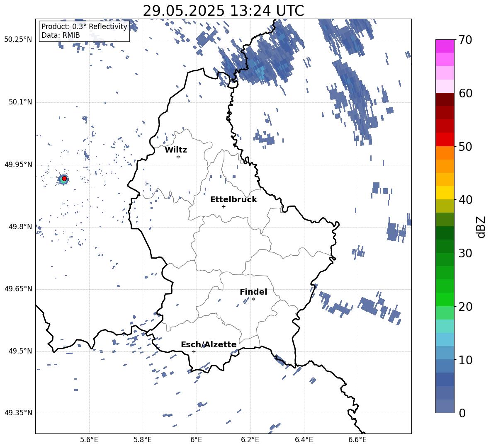Click the 49.65°N latitude label
This screenshot has height=448, width=491.
[18, 289]
